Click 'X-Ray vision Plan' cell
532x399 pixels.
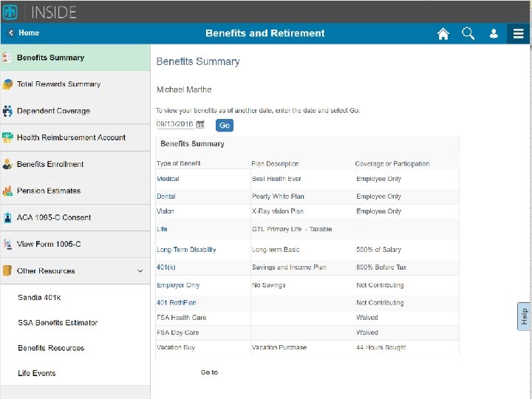278,211
